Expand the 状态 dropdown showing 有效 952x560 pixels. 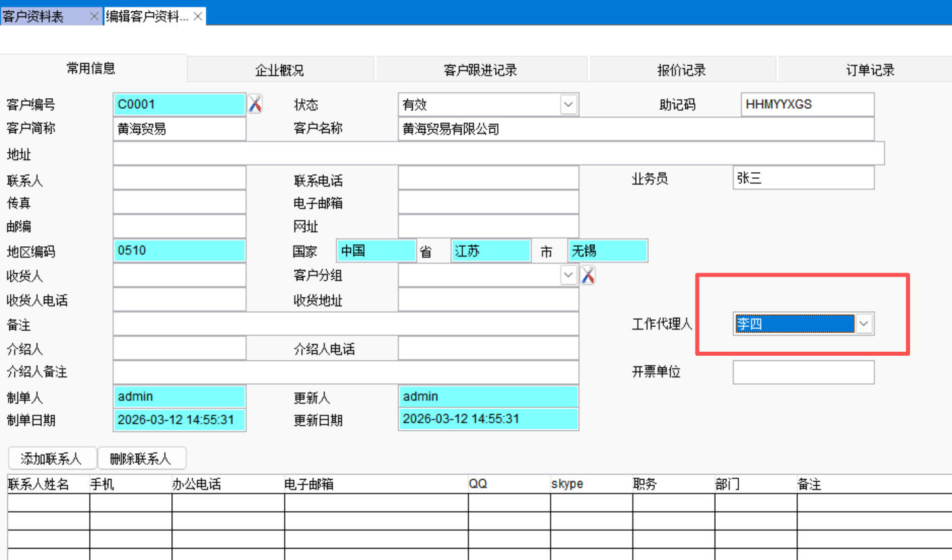tap(568, 105)
